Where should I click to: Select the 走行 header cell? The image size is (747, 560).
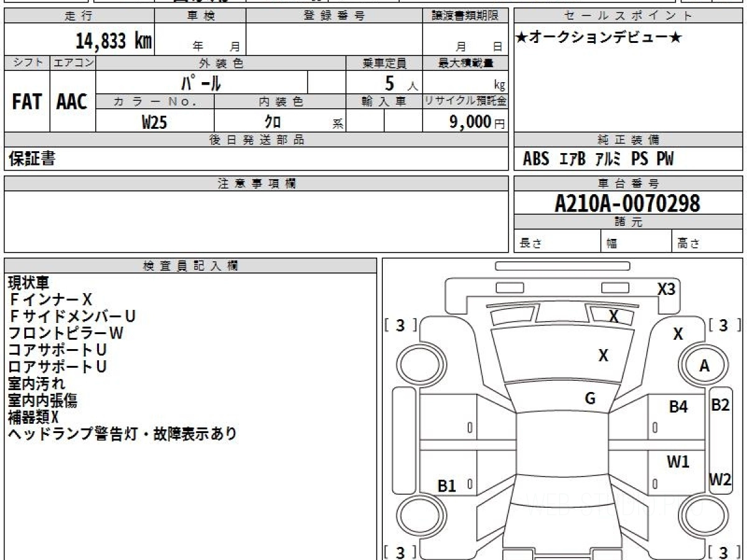(79, 16)
